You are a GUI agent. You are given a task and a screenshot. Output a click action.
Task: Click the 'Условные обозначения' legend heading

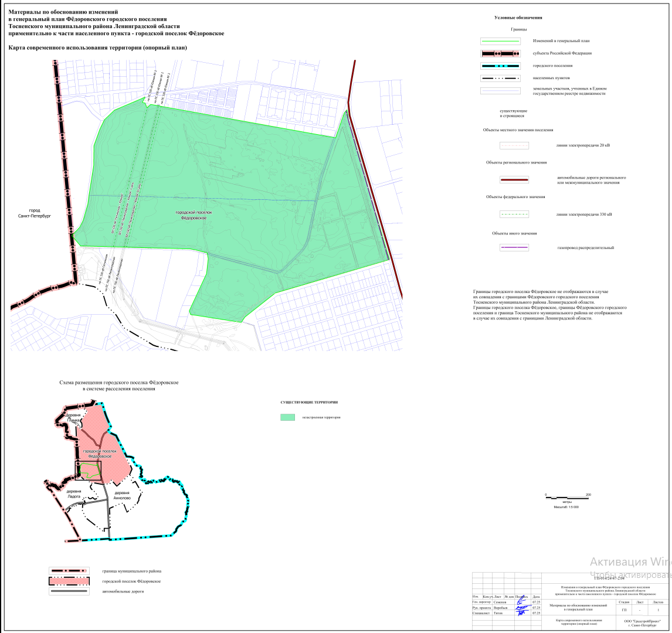518,18
